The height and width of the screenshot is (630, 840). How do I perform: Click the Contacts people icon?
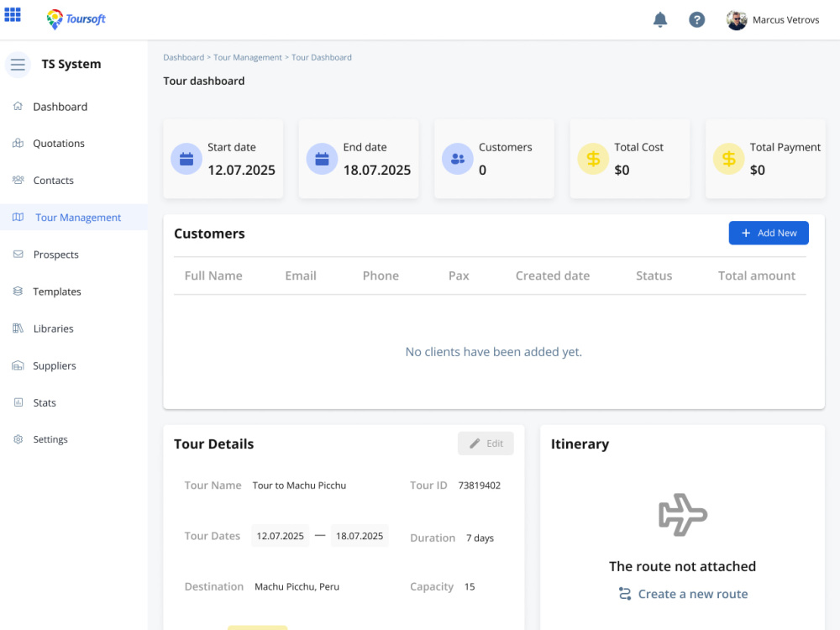(x=18, y=180)
